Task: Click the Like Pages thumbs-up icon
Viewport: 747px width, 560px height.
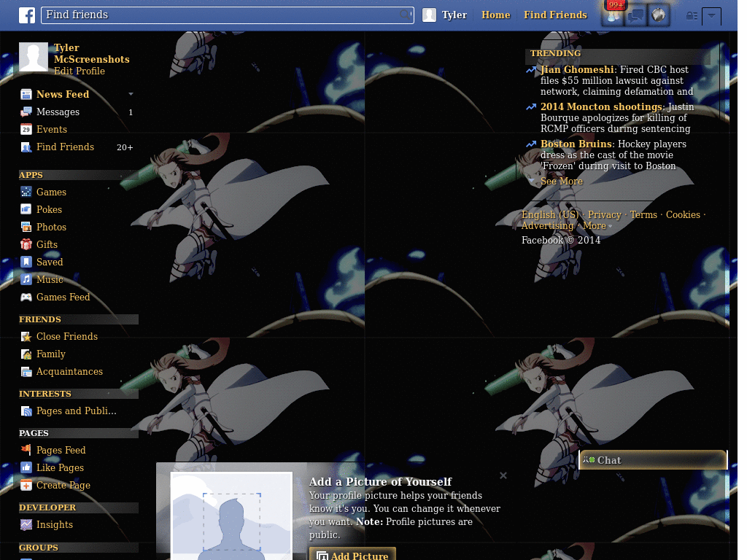Action: [26, 467]
